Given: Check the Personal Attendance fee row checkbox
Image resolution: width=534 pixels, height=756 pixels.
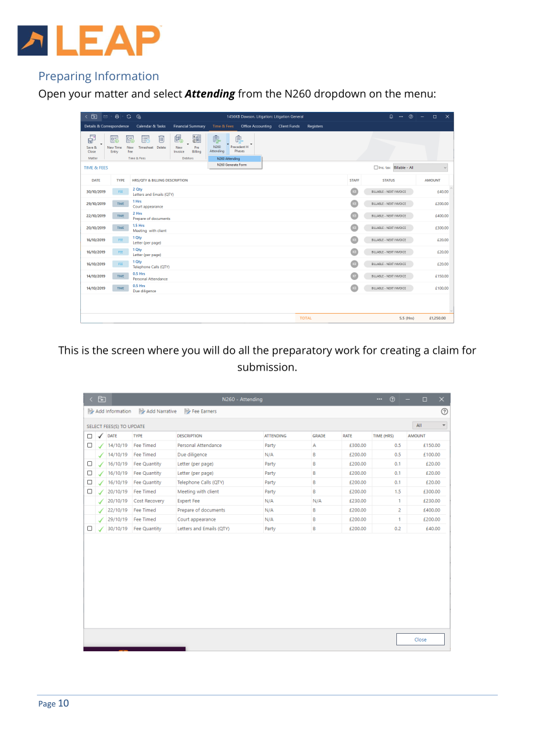Looking at the screenshot, I should (90, 446).
